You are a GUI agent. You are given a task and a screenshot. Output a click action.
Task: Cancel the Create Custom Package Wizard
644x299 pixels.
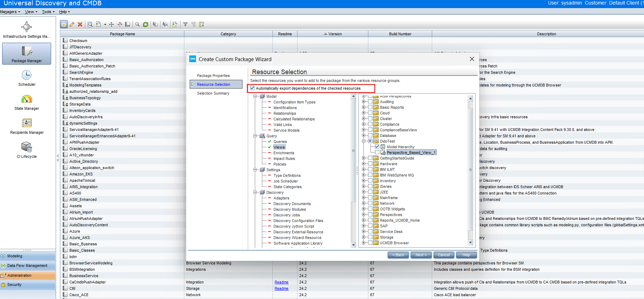(444, 255)
